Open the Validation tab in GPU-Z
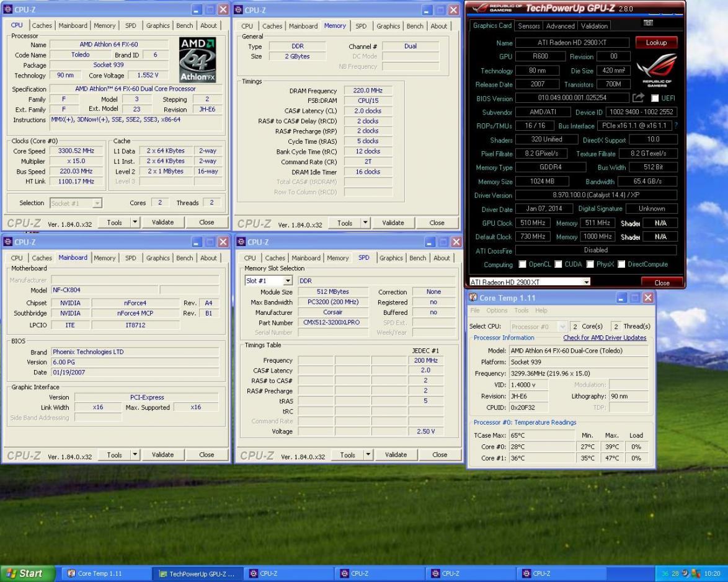The image size is (728, 582). click(594, 26)
